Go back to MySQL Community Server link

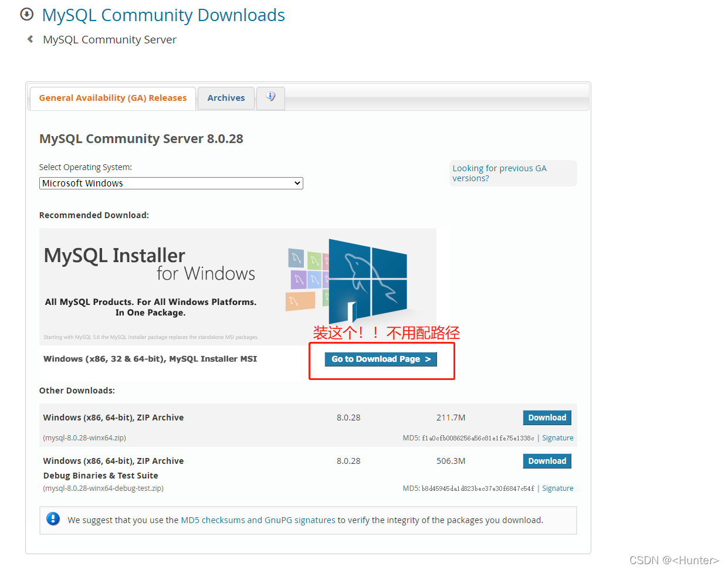[110, 40]
